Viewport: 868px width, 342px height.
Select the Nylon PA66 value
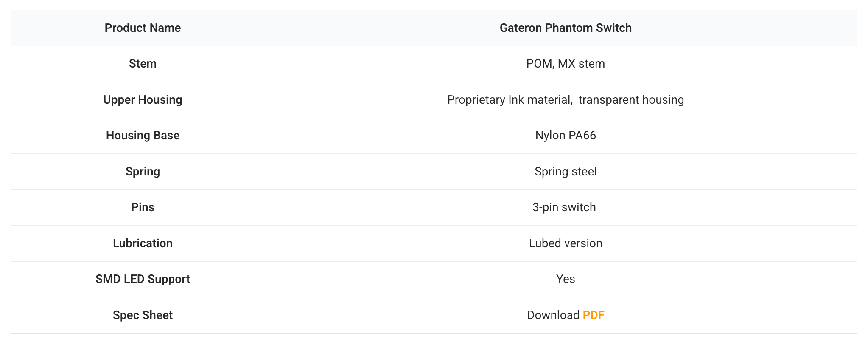click(565, 136)
